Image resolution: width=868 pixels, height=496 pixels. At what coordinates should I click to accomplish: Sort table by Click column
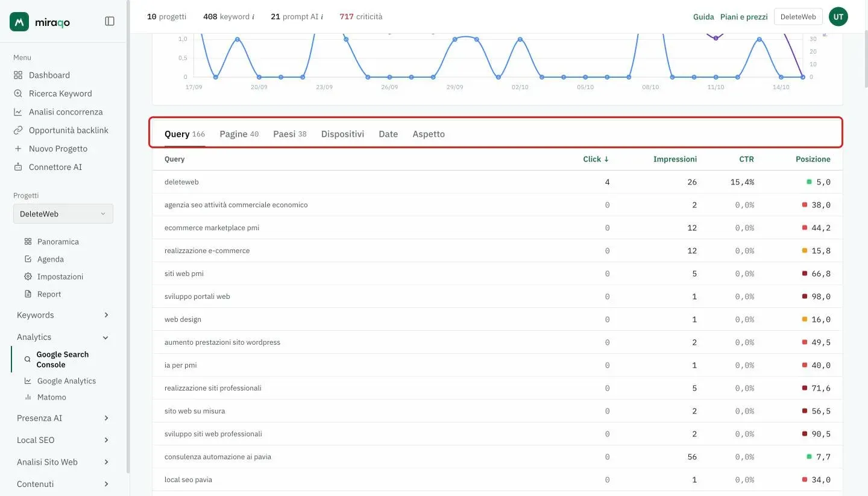pyautogui.click(x=596, y=159)
